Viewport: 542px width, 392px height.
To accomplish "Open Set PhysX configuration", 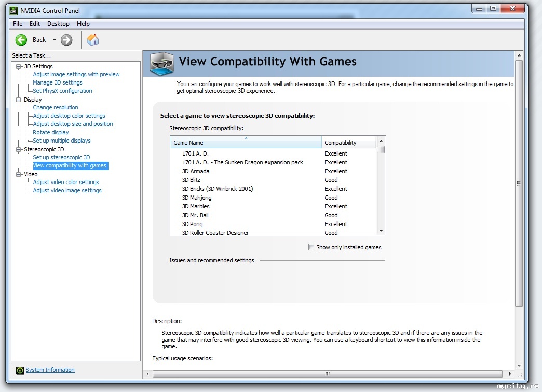I will (63, 91).
